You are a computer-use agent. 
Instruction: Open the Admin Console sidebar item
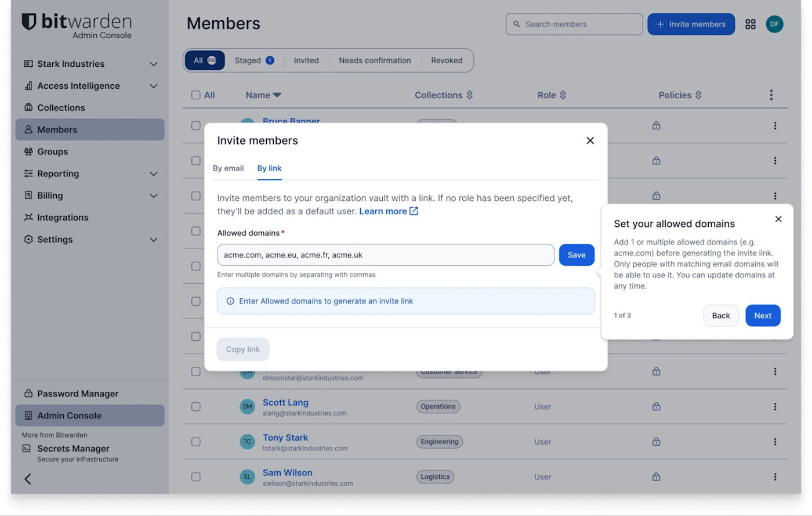click(90, 416)
